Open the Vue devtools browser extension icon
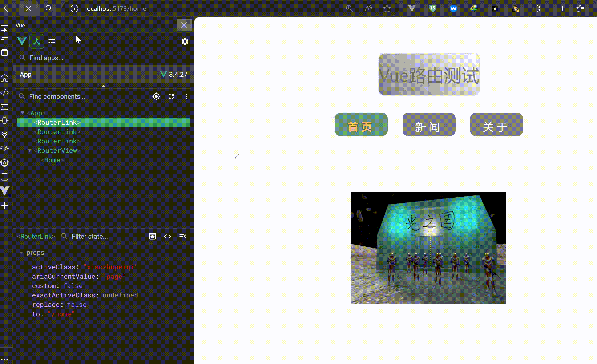Image resolution: width=597 pixels, height=364 pixels. click(412, 8)
